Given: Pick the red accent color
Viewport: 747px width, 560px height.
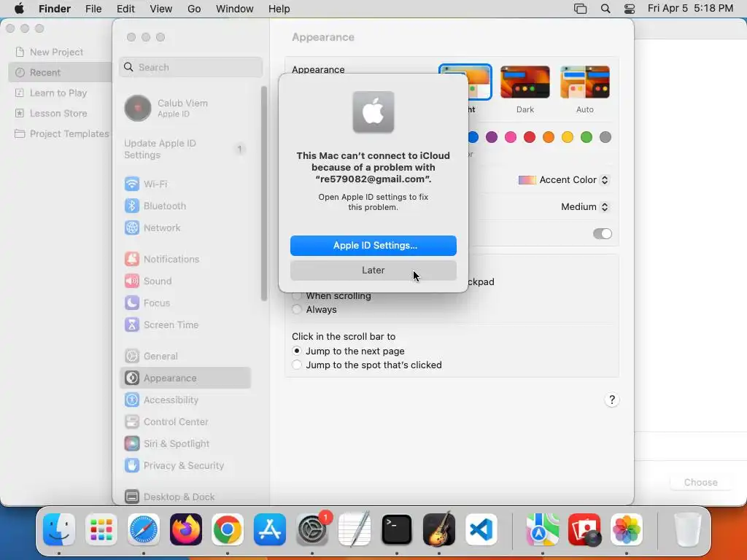Looking at the screenshot, I should tap(530, 137).
